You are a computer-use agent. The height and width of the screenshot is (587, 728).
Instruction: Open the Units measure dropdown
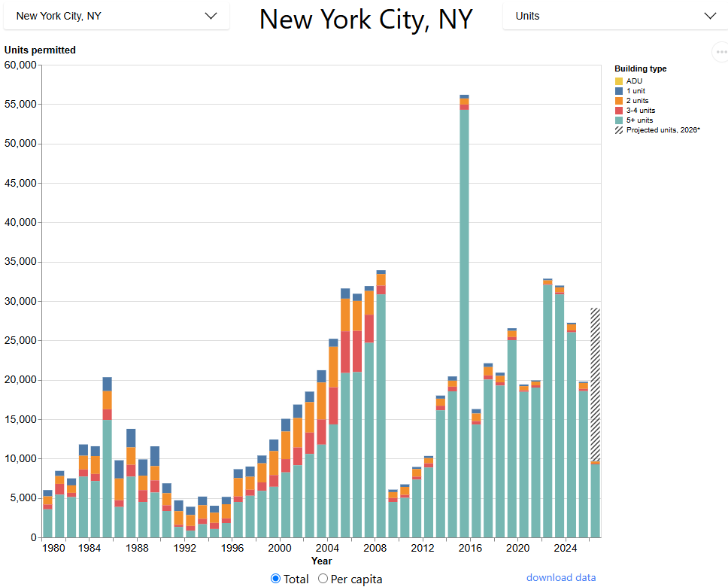click(616, 16)
